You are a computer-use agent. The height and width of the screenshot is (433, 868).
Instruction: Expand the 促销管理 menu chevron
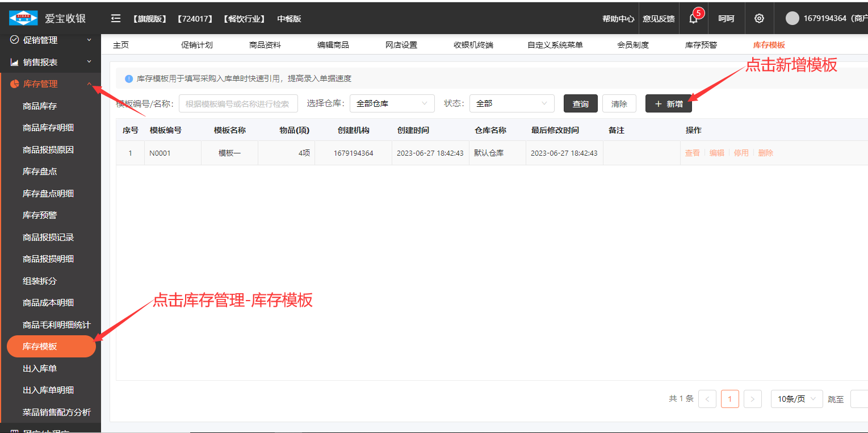tap(89, 40)
